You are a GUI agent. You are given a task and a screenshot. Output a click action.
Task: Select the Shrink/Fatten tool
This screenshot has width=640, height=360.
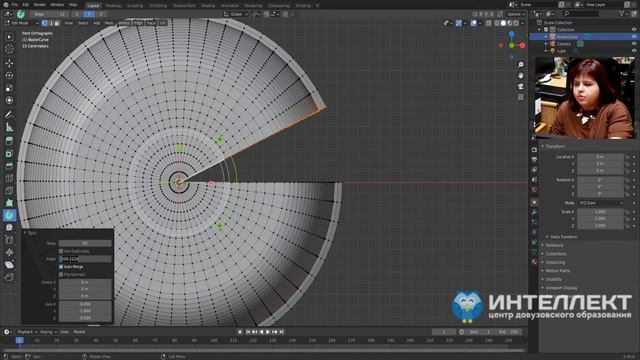(9, 252)
